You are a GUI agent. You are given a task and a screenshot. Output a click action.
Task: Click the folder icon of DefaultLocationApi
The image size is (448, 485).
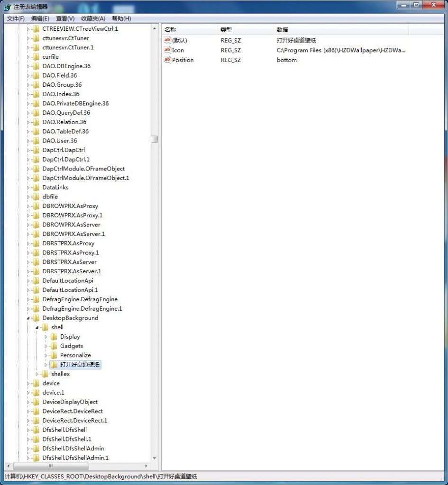point(37,280)
